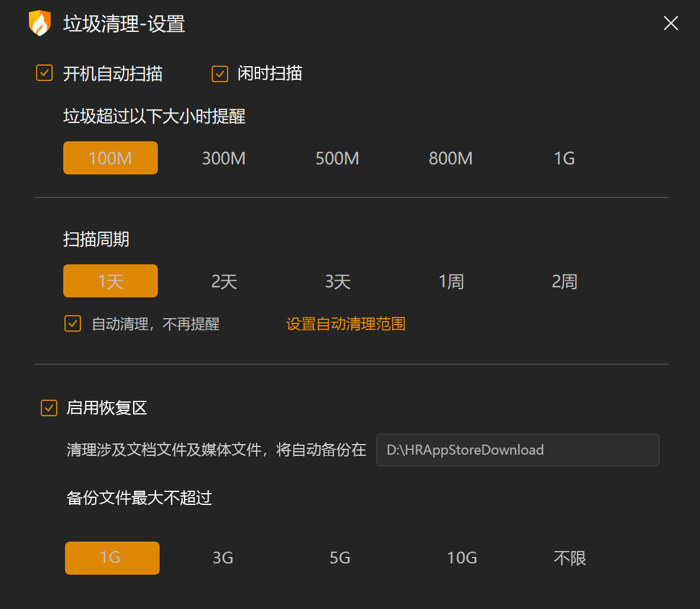This screenshot has height=609, width=700.
Task: Close the 垃圾清理-设置 dialog
Action: pos(670,24)
